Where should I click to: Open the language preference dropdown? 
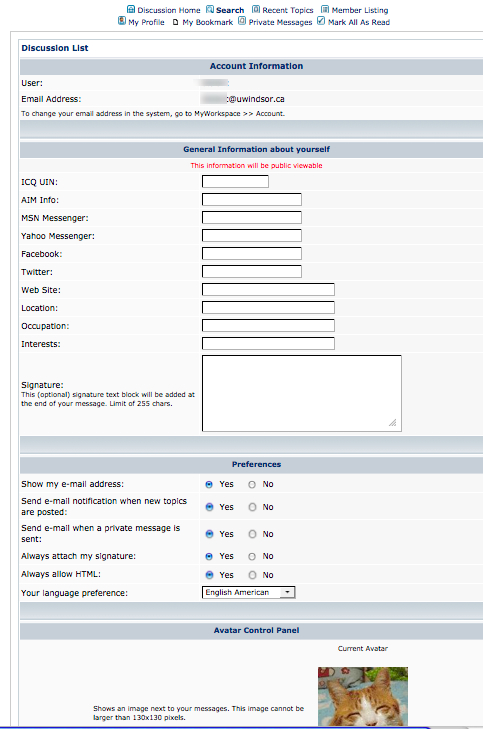(249, 592)
